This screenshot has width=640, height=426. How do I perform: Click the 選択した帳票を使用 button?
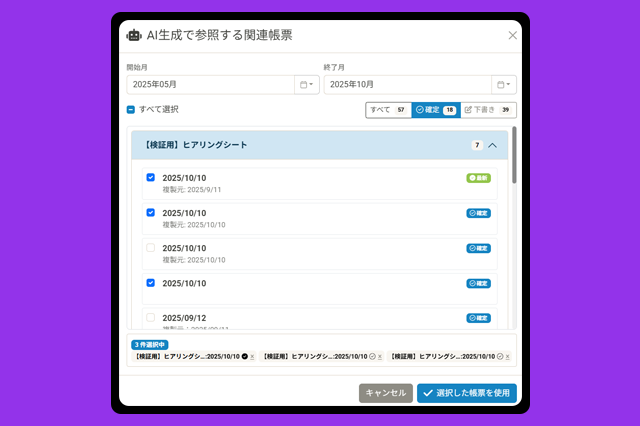(x=467, y=393)
